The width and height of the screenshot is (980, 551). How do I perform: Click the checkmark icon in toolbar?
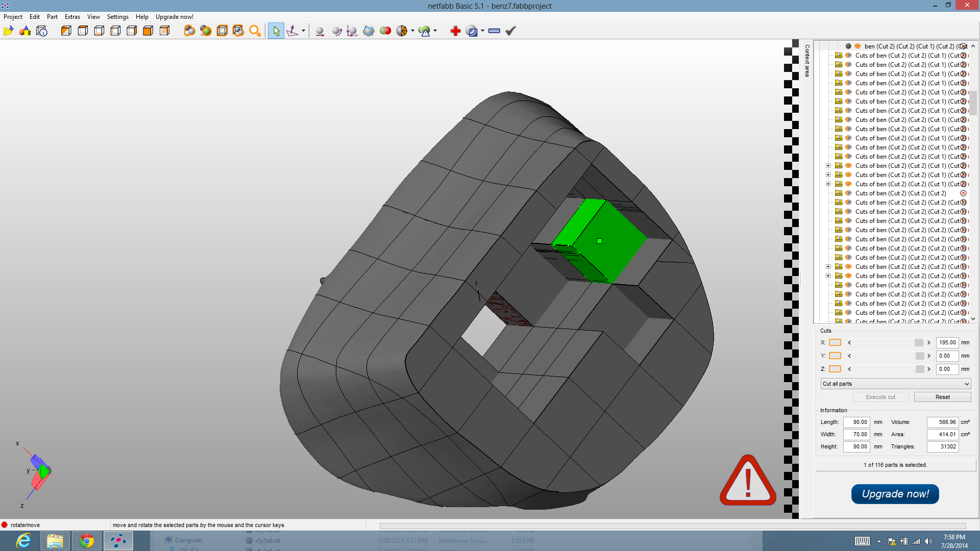(510, 31)
